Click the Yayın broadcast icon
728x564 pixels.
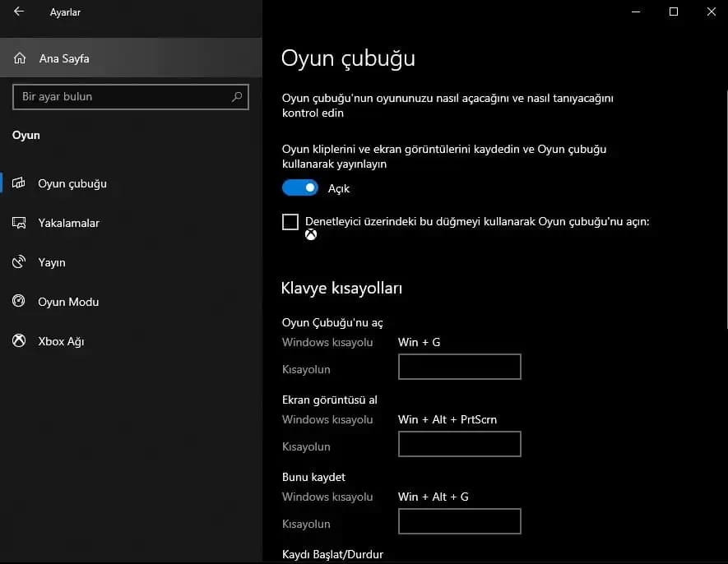click(x=19, y=262)
